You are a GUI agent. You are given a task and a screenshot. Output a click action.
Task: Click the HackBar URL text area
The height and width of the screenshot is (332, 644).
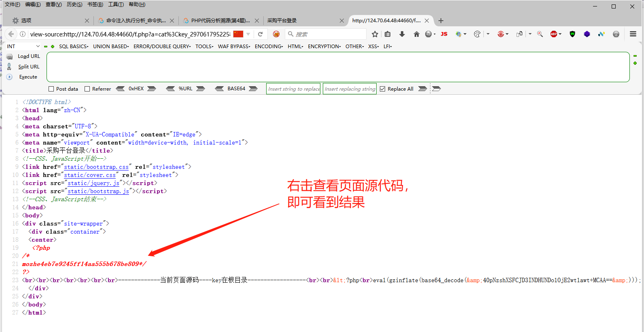pyautogui.click(x=338, y=67)
